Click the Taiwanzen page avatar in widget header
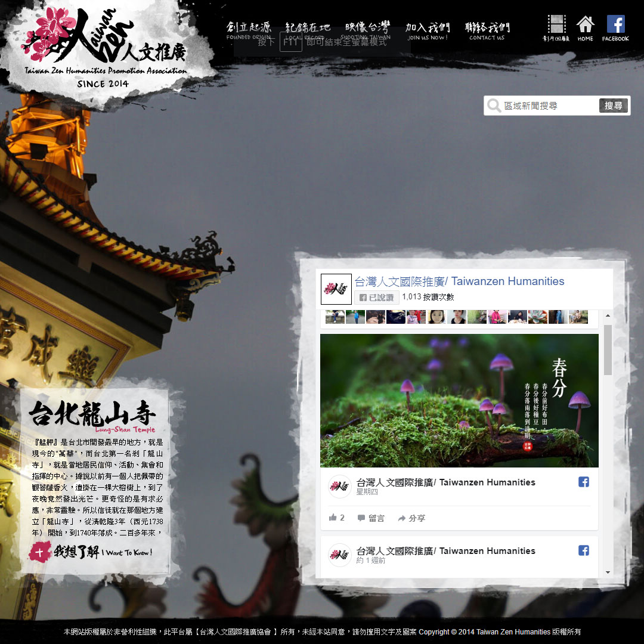Screen dimensions: 644x644 [x=336, y=288]
